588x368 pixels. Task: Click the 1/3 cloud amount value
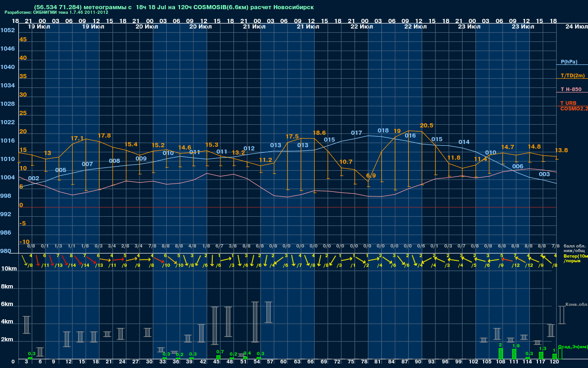click(x=58, y=246)
